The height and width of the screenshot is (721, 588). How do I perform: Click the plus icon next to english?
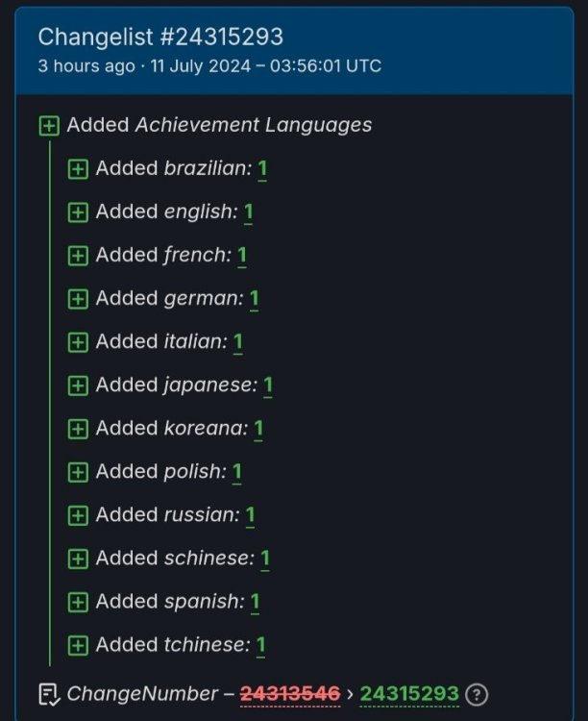[78, 212]
